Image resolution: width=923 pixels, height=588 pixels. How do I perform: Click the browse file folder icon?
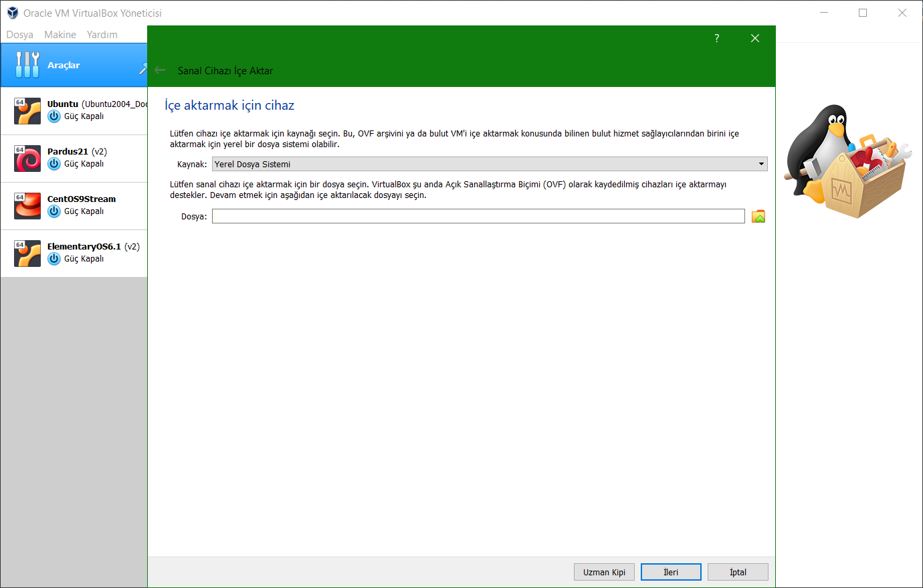pos(758,216)
